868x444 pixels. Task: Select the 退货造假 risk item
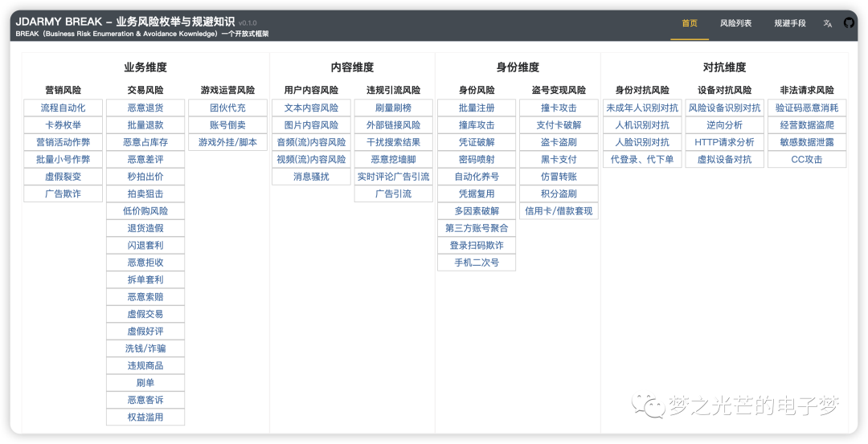145,228
